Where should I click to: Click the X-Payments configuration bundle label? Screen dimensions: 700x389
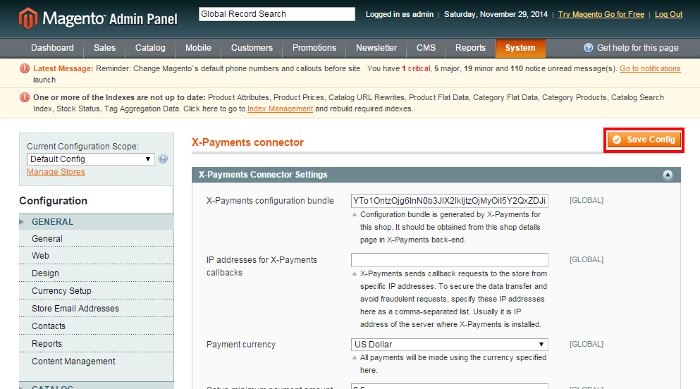click(x=270, y=201)
